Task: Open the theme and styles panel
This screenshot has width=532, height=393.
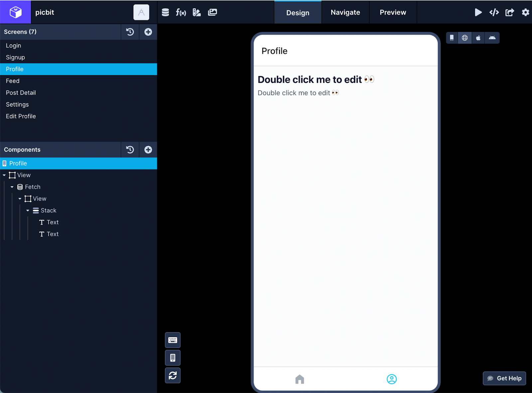Action: point(197,12)
